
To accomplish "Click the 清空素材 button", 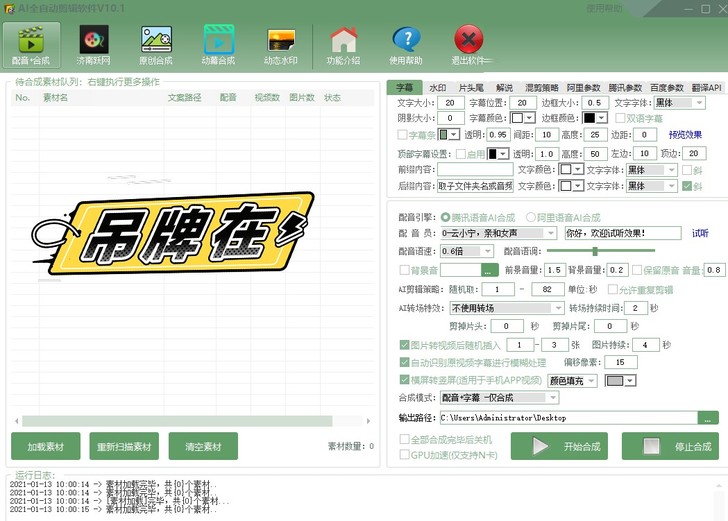I will coord(203,446).
